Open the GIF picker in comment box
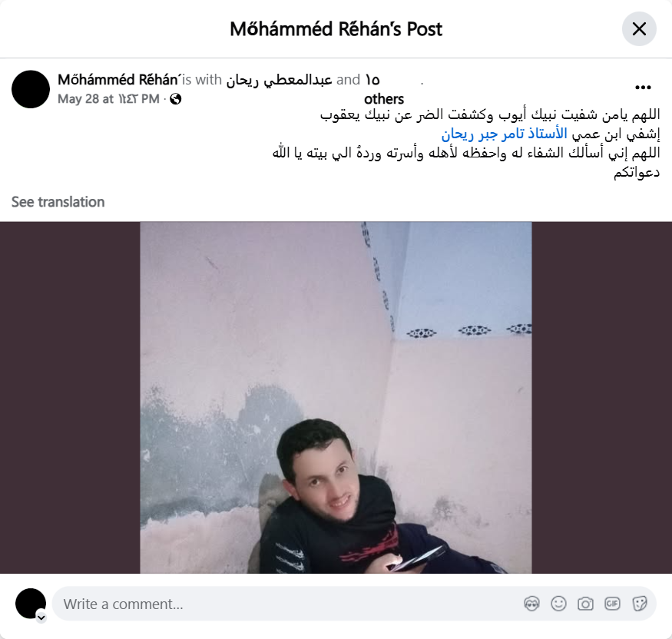Image resolution: width=672 pixels, height=639 pixels. [612, 604]
